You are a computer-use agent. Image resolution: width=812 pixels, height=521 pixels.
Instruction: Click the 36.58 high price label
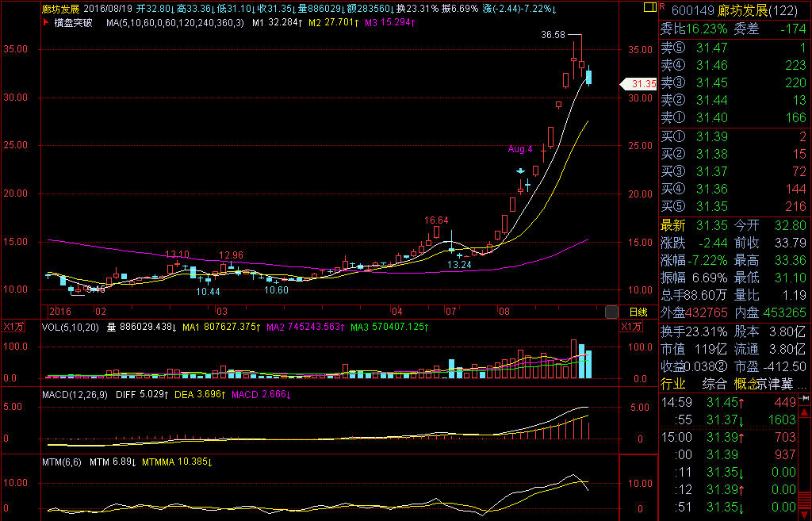(553, 35)
